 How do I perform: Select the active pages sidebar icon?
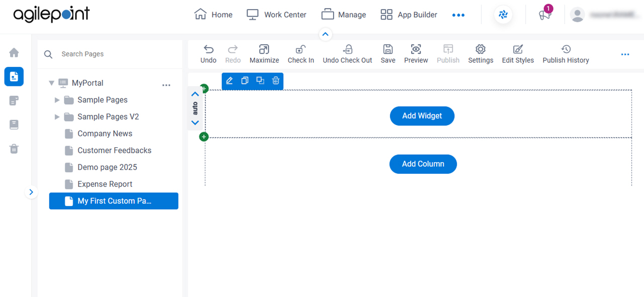(14, 76)
